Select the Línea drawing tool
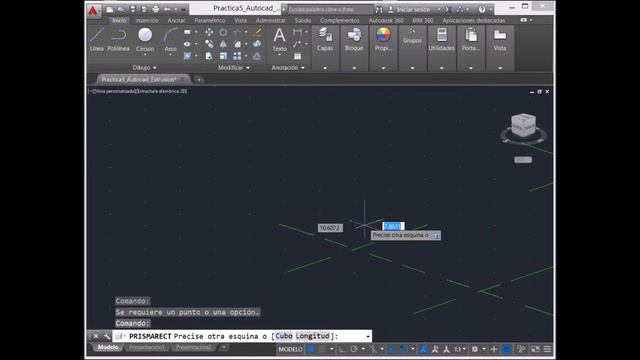The height and width of the screenshot is (360, 640). click(x=97, y=40)
